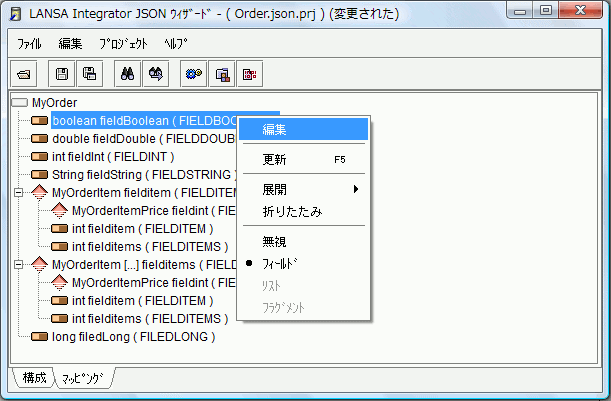Select the long filedLong ( FILEDLONG ) row
611x401 pixels.
pos(134,337)
